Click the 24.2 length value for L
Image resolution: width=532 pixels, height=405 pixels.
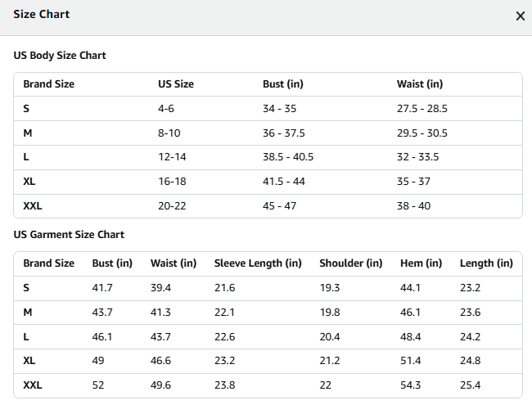point(471,337)
